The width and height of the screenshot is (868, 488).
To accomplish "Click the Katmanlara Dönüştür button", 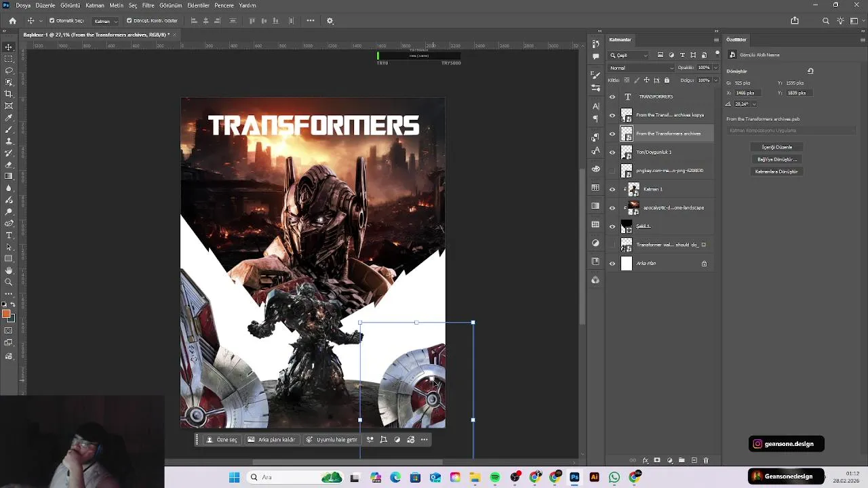I will click(x=777, y=171).
